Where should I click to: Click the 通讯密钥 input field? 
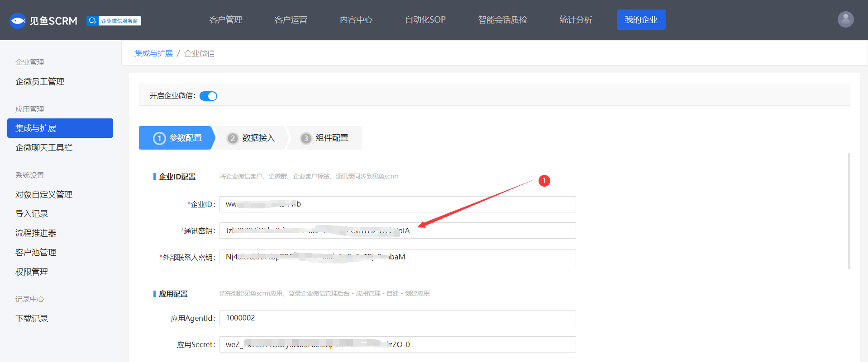(397, 230)
